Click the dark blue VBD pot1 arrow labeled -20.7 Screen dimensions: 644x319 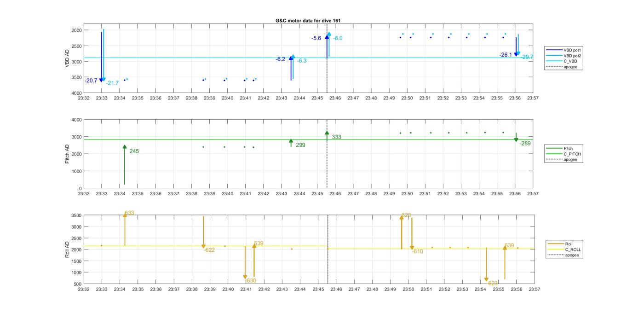[x=101, y=57]
